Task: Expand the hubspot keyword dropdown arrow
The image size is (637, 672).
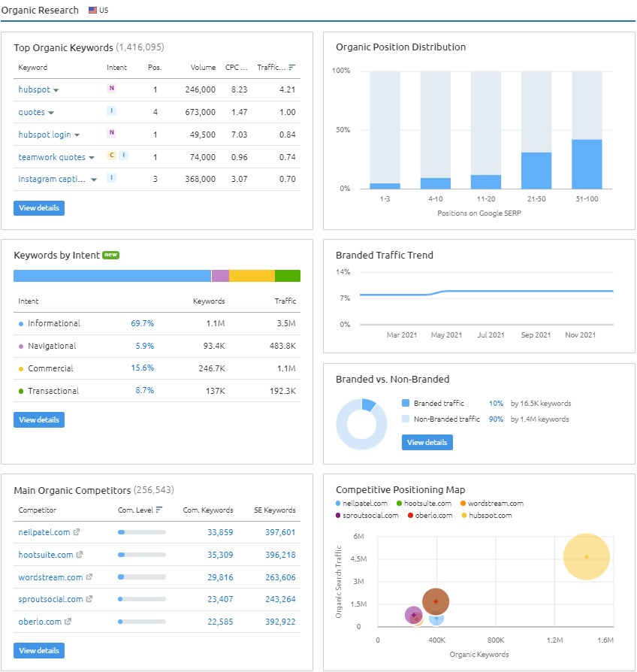Action: tap(56, 90)
